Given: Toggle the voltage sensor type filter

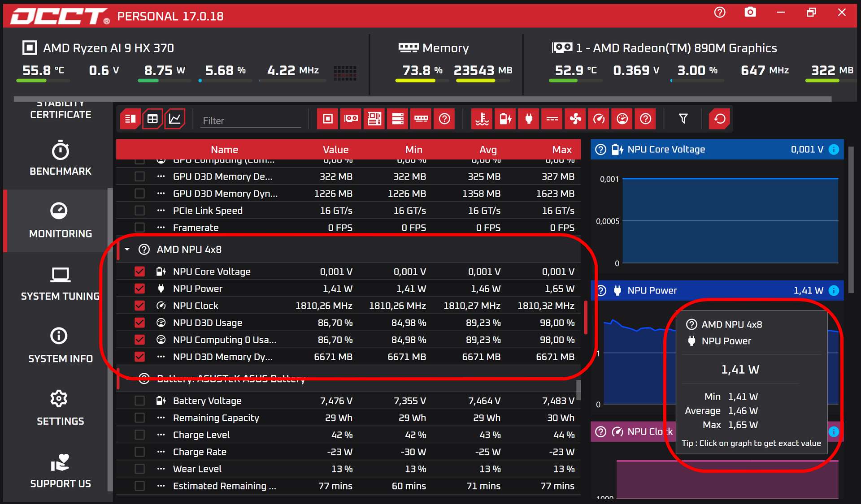Looking at the screenshot, I should point(505,119).
